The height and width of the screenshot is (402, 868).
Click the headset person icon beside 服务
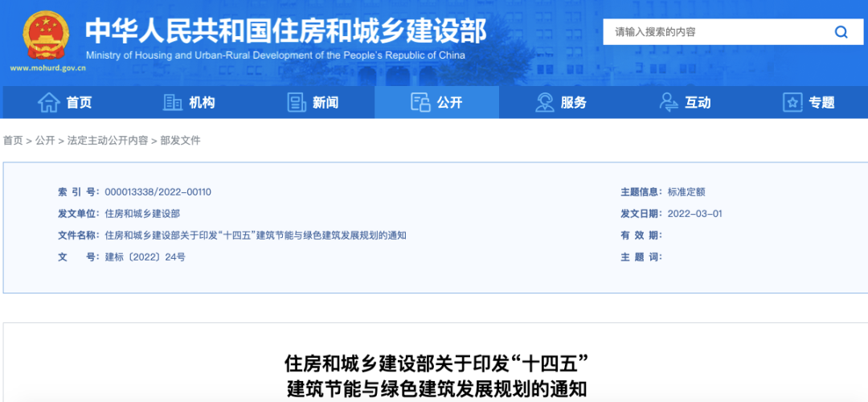(545, 102)
